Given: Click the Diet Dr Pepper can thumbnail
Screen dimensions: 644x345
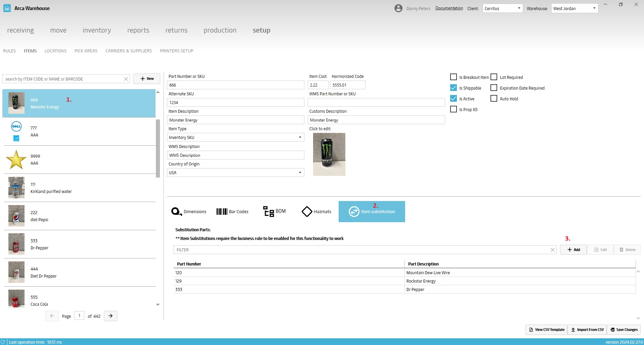Looking at the screenshot, I should [16, 273].
